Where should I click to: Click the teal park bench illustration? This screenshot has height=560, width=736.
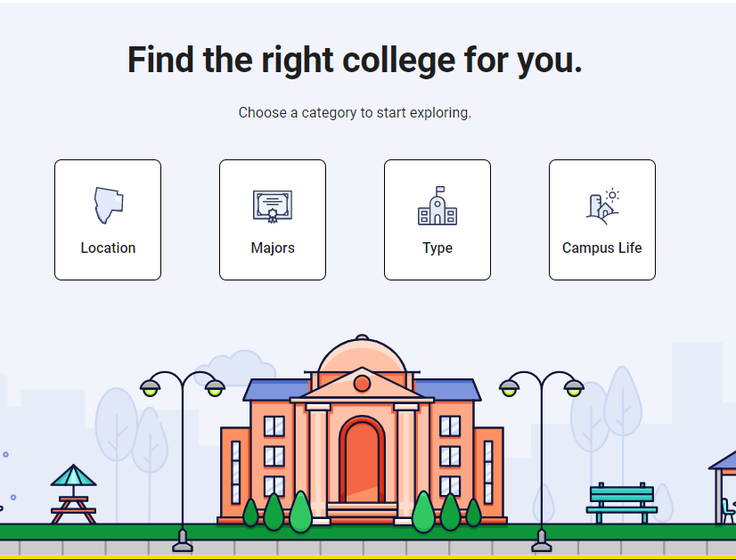[621, 503]
